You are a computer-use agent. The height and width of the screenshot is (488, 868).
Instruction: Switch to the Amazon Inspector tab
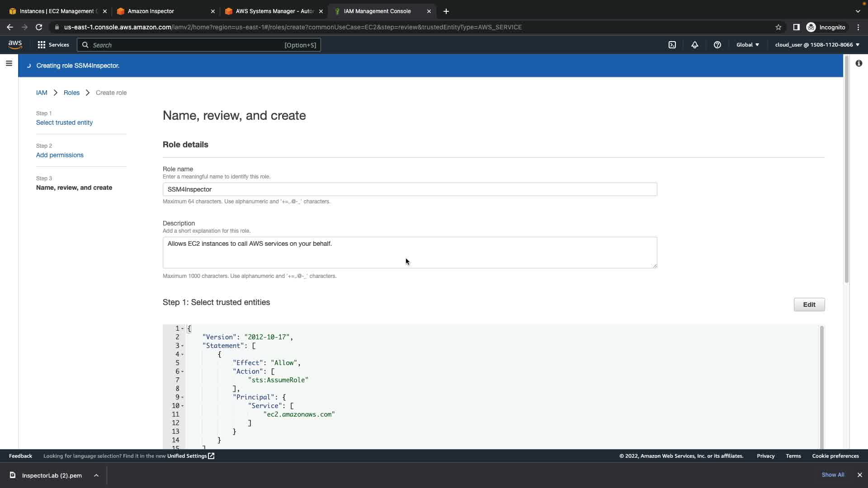[x=151, y=11]
